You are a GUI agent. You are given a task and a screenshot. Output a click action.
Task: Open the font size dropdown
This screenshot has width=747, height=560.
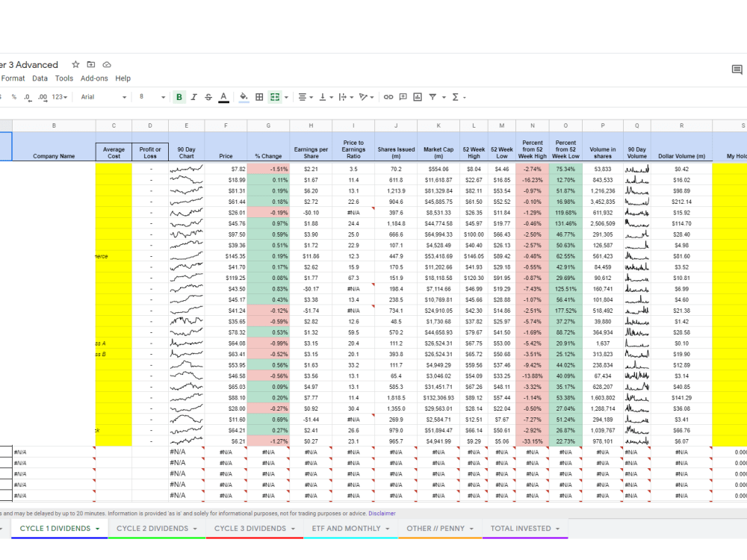coord(152,97)
